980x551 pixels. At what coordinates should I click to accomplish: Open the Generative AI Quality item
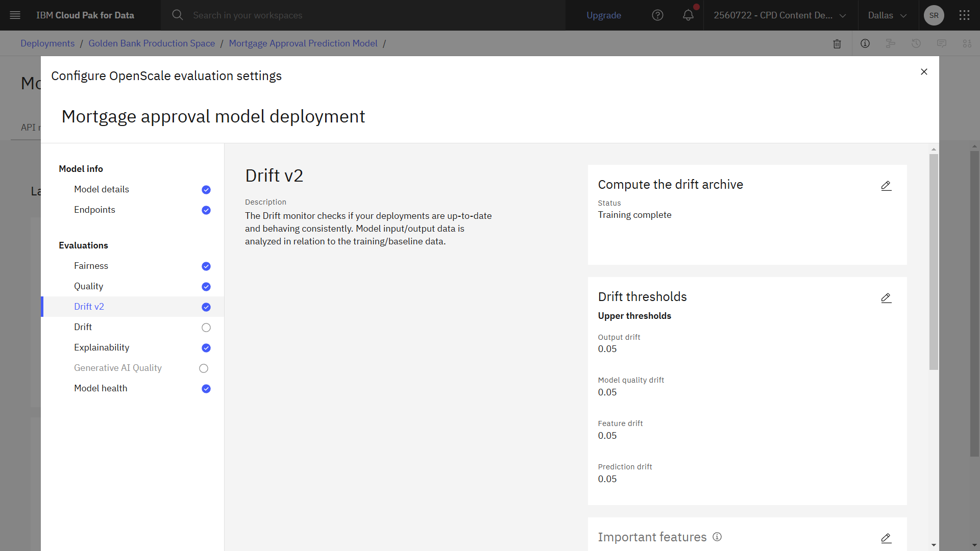(x=118, y=368)
